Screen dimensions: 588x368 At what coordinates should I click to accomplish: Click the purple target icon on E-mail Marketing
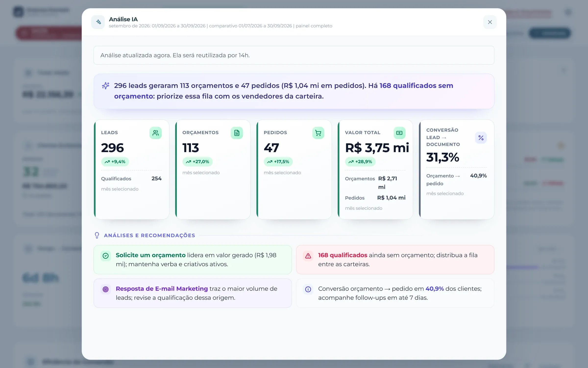tap(106, 289)
